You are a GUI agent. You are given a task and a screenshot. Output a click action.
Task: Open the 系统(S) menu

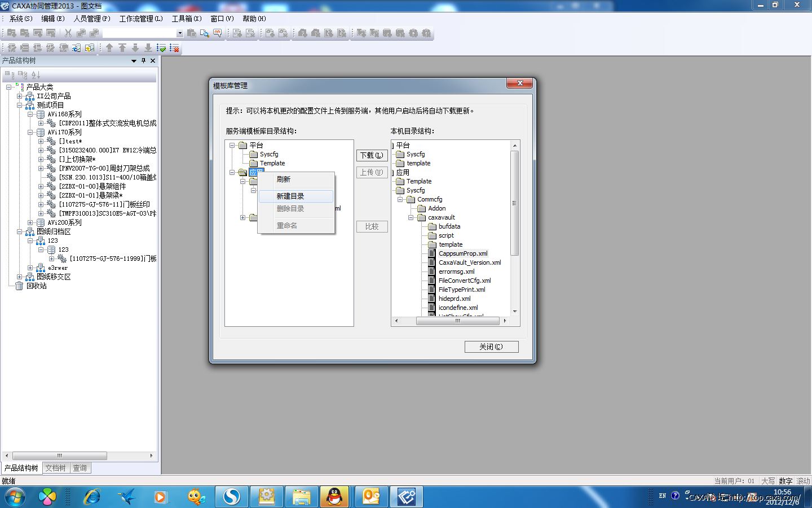tap(21, 19)
